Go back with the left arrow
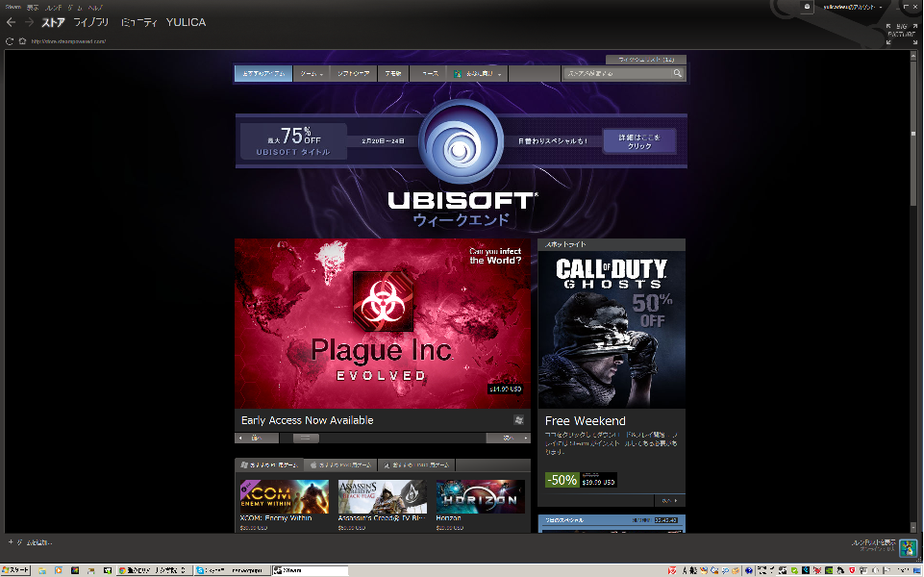Viewport: 924px width, 577px height. pos(11,22)
